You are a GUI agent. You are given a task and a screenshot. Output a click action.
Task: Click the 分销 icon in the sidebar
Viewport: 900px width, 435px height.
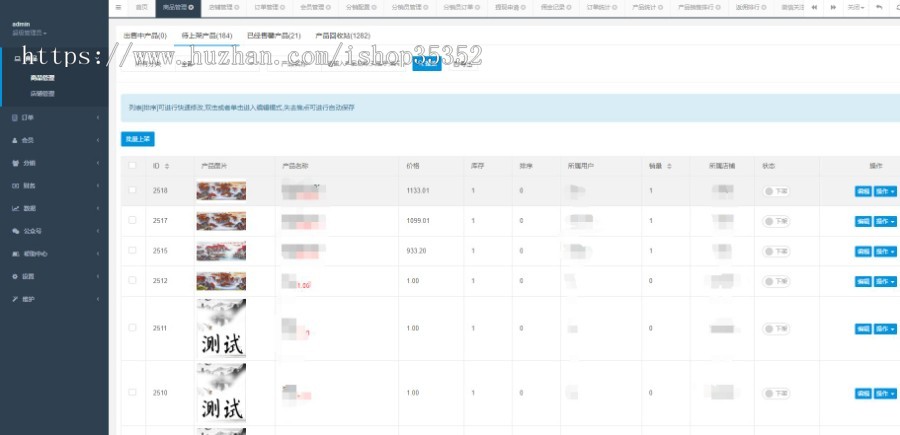coord(15,163)
